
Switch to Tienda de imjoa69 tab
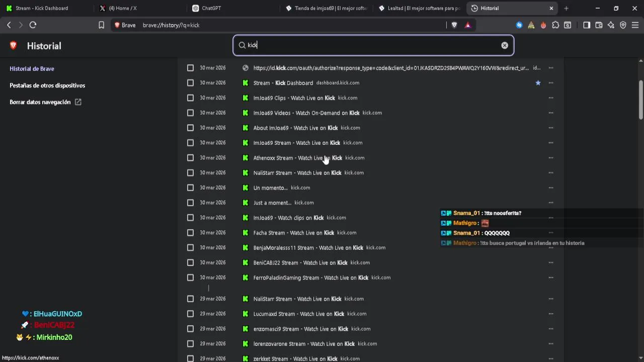click(x=326, y=8)
